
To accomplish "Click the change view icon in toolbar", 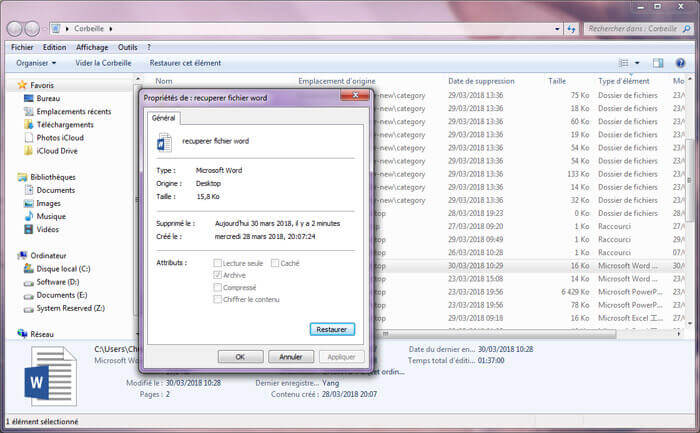I will click(624, 63).
